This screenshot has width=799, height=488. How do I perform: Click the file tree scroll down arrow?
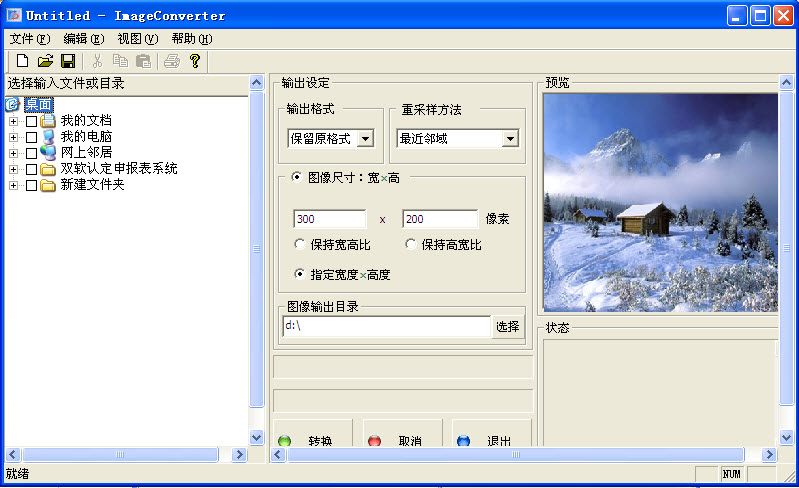pyautogui.click(x=256, y=437)
